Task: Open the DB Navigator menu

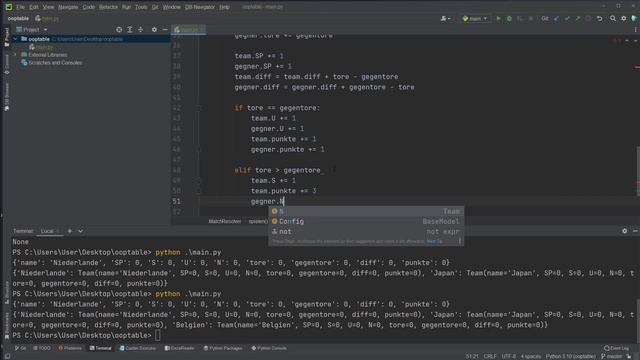Action: click(200, 7)
